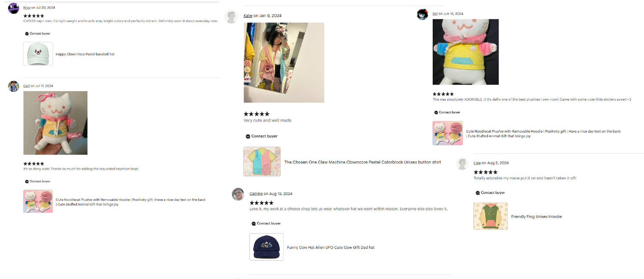
Task: Contact buyer under Catrina's hat review
Action: 266,223
